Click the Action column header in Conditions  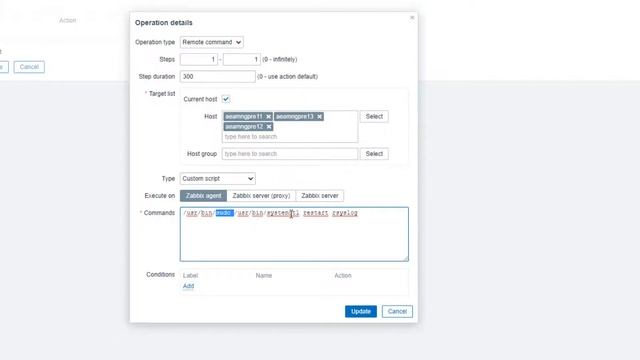[x=343, y=276]
